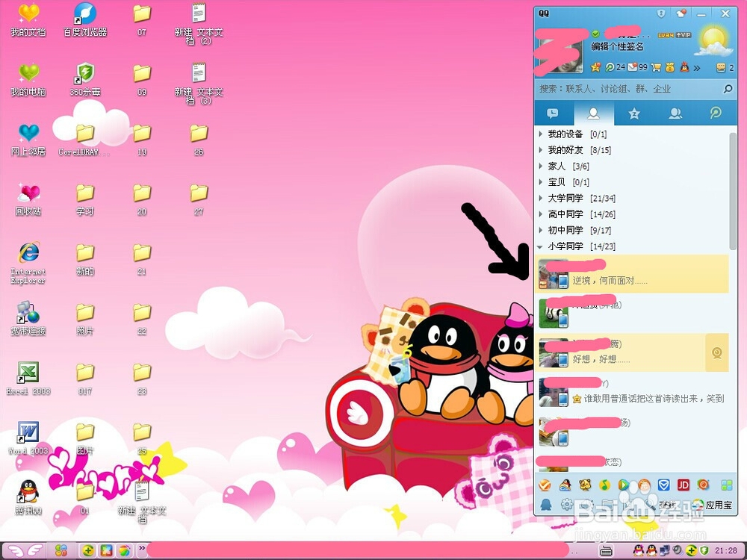Open the QQ main menu penguin button
This screenshot has height=560, width=747.
(x=546, y=504)
